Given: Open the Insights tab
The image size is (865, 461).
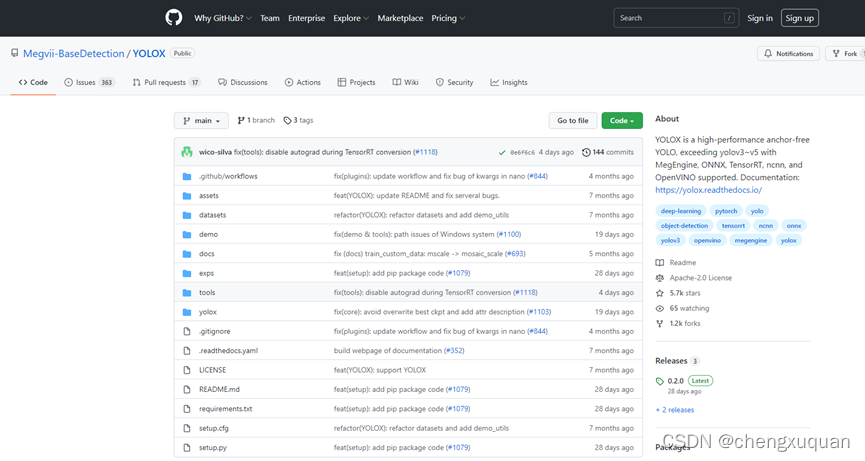Looking at the screenshot, I should [x=509, y=82].
